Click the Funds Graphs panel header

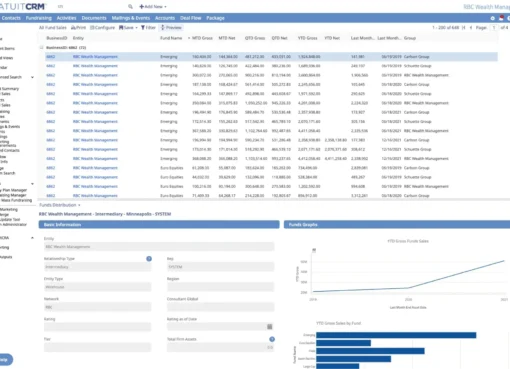[397, 225]
